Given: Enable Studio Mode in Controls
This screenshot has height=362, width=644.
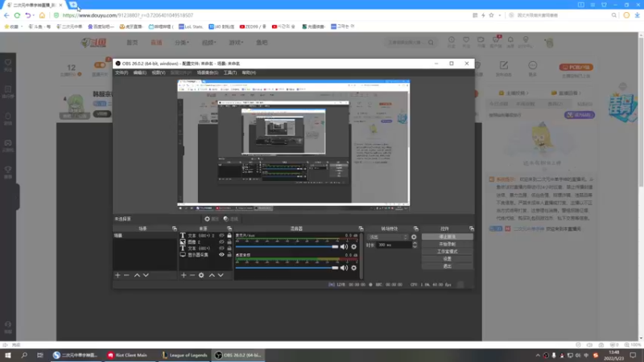Looking at the screenshot, I should (x=448, y=252).
